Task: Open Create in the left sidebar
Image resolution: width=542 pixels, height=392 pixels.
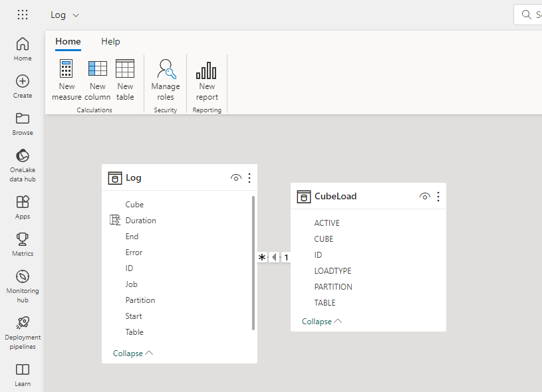Action: (x=23, y=86)
